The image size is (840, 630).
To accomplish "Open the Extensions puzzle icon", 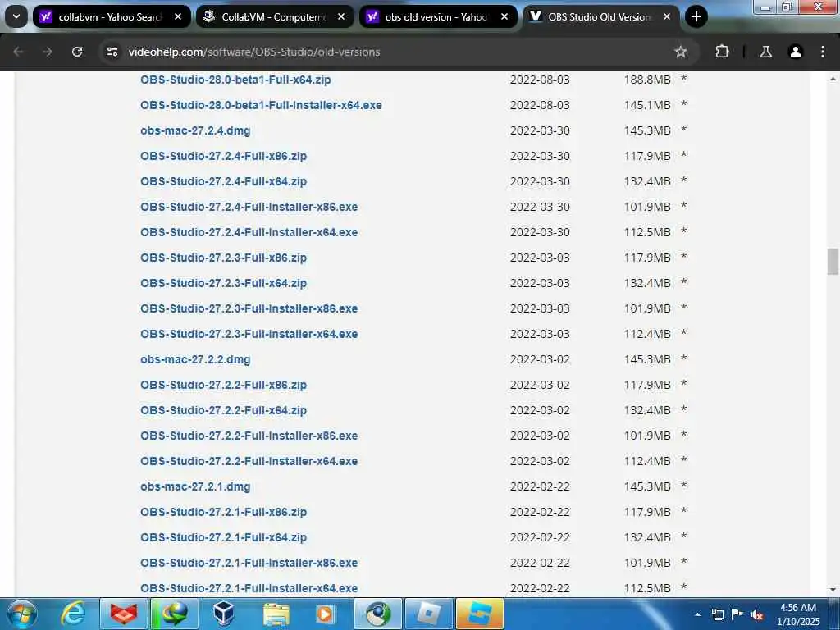I will pyautogui.click(x=722, y=52).
